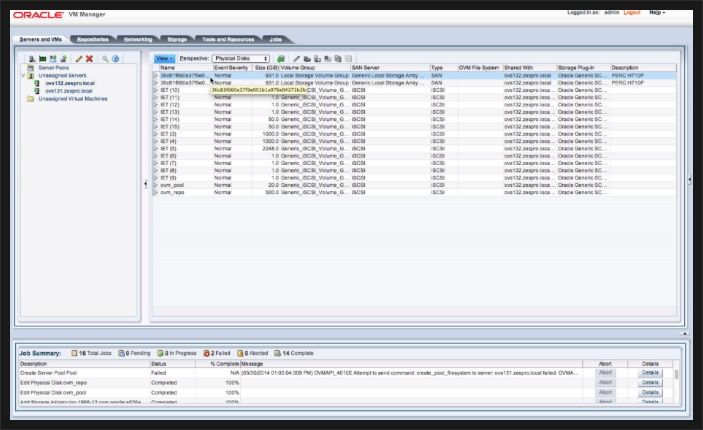Select the IET (3) disk row
Screen dimensions: 703x430
click(414, 134)
